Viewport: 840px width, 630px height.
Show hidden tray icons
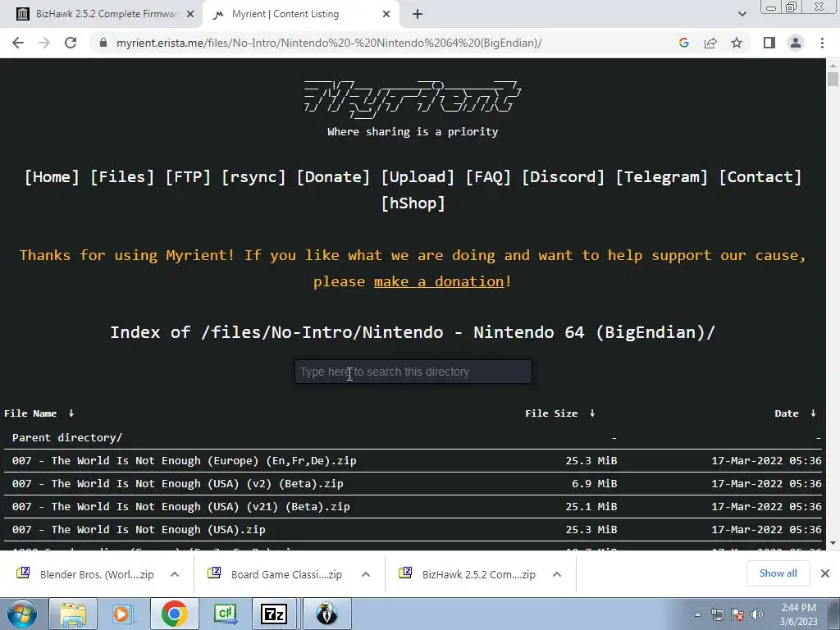tap(697, 614)
